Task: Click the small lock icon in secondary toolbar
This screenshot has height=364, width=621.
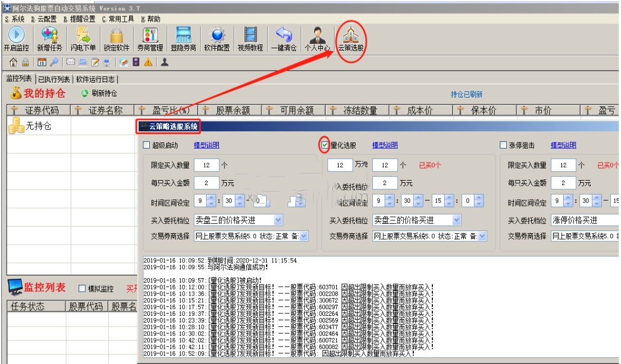Action: [25, 62]
